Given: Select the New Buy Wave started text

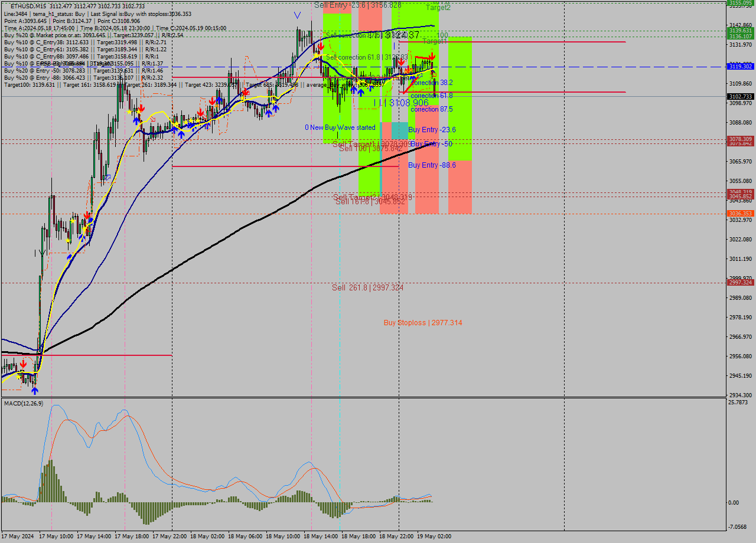Looking at the screenshot, I should [341, 127].
